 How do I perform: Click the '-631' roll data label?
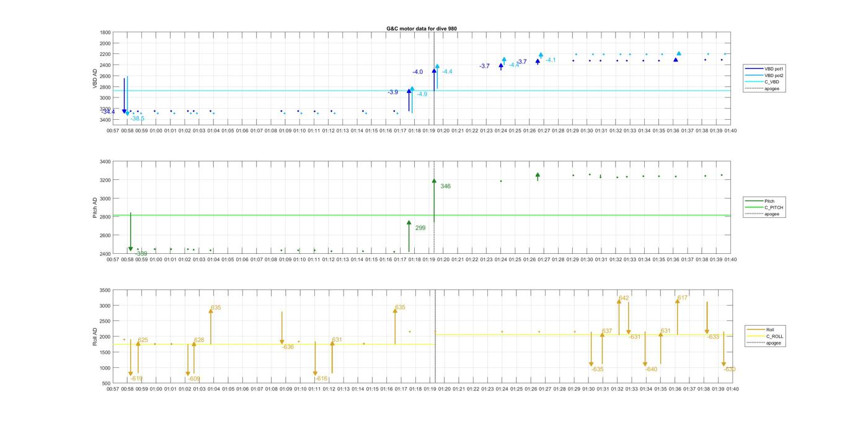(634, 337)
